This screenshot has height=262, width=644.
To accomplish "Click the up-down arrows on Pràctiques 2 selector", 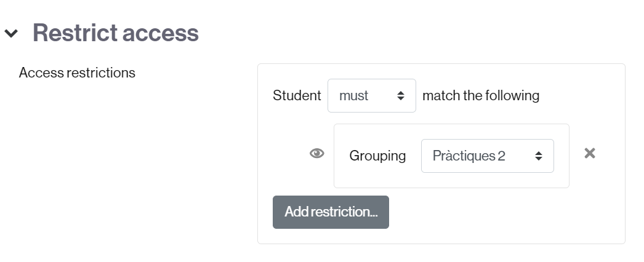I will point(539,156).
